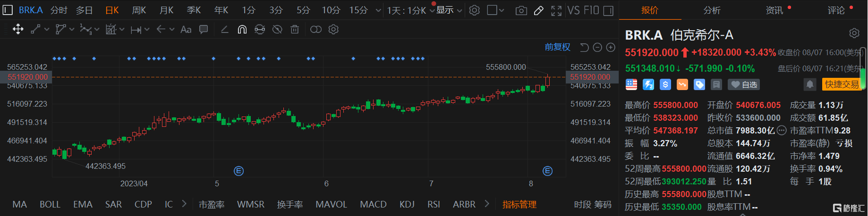Viewport: 868px width, 216px height.
Task: Click F10 company info button
Action: [591, 10]
